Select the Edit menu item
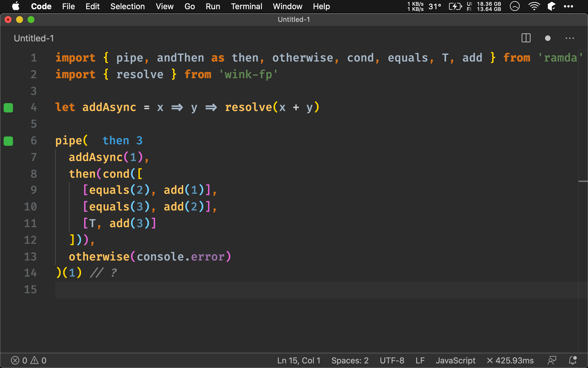 pyautogui.click(x=92, y=6)
